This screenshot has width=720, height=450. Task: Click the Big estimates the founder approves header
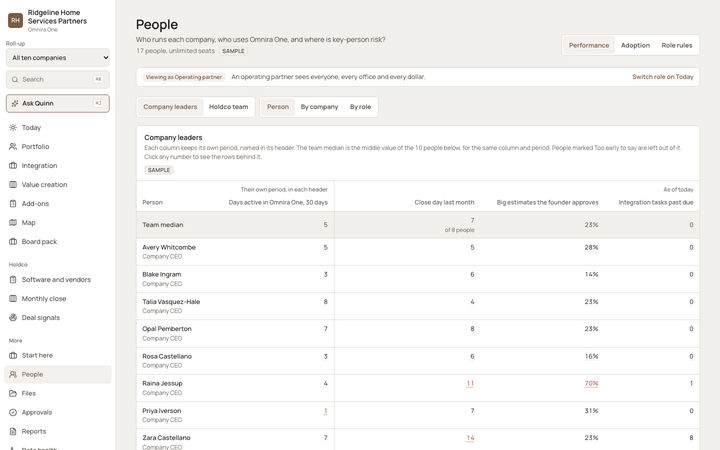pyautogui.click(x=547, y=202)
